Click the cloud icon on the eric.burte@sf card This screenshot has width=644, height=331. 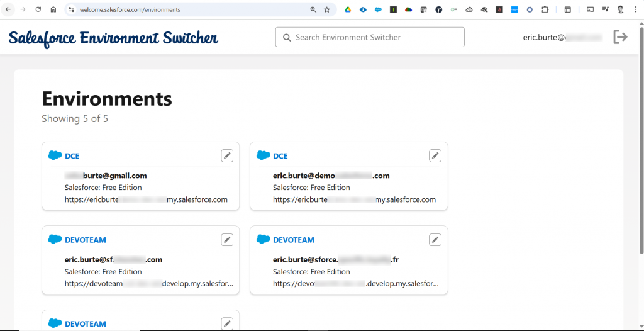click(55, 239)
